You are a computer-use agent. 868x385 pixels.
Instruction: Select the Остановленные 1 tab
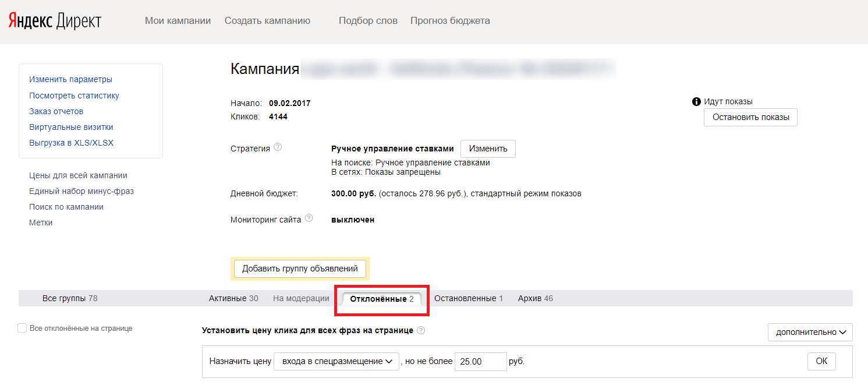pyautogui.click(x=469, y=298)
